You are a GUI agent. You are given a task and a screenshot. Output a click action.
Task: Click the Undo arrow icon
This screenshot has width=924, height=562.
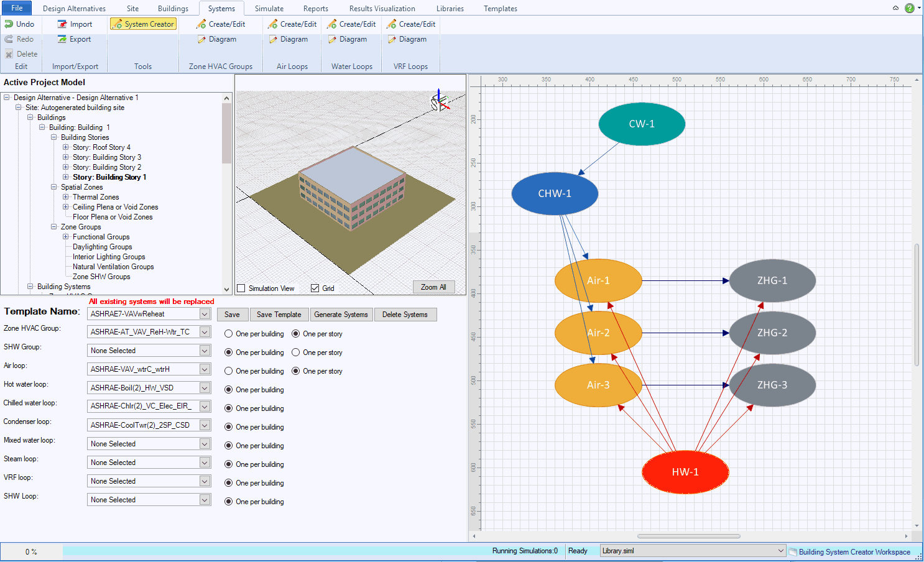9,24
